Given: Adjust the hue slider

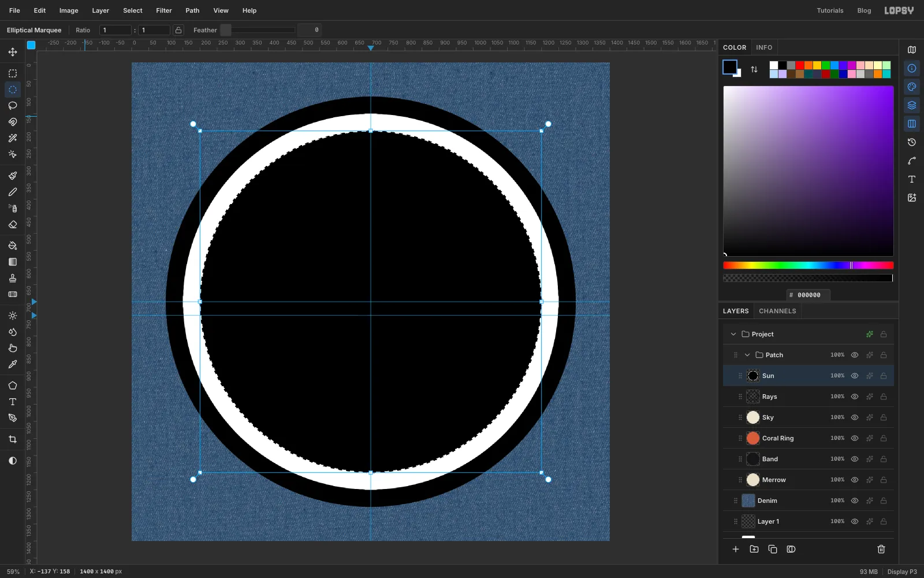Looking at the screenshot, I should tap(808, 265).
